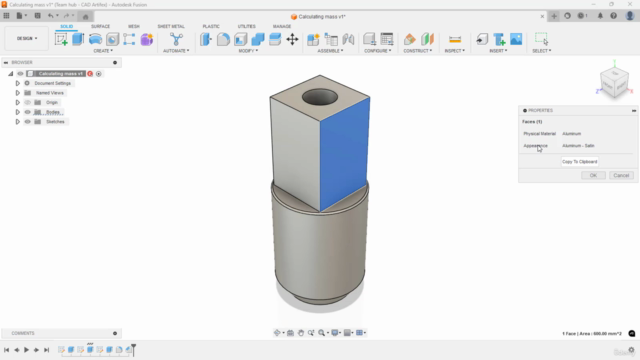Select the Revolve tool

pos(95,39)
